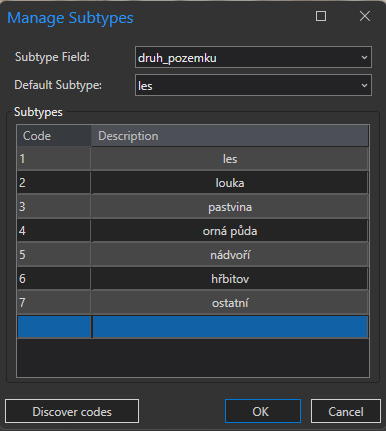Select the description cell 'nádvoří'
Image resolution: width=386 pixels, height=431 pixels.
(x=230, y=255)
